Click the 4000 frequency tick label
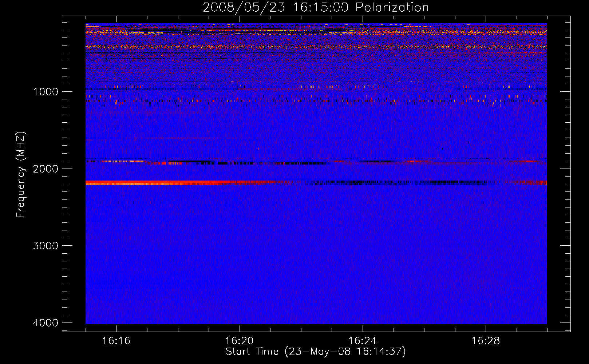 [x=46, y=323]
